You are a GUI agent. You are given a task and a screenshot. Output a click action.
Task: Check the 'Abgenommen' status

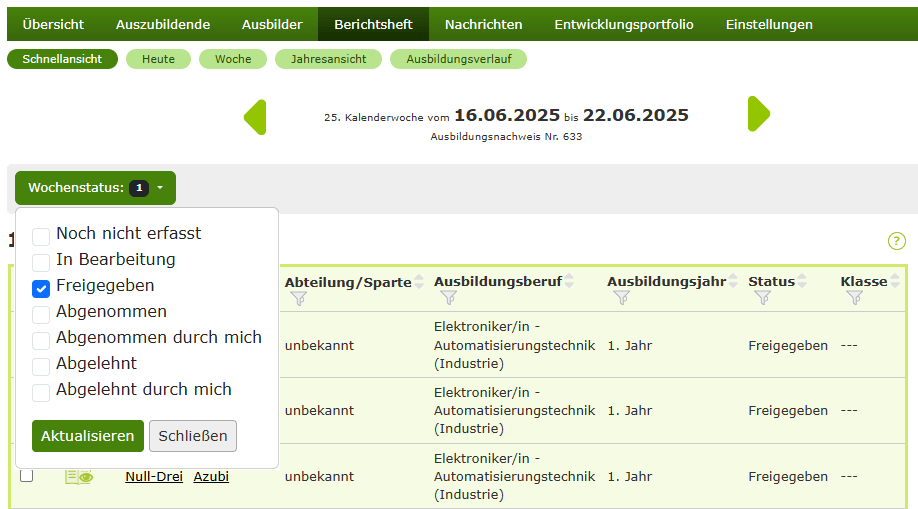[41, 315]
